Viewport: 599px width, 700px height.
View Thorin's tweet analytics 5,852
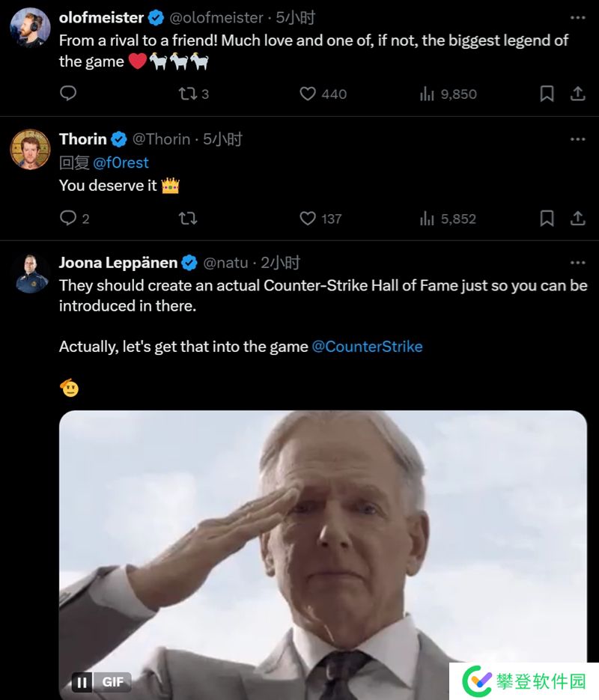point(428,219)
